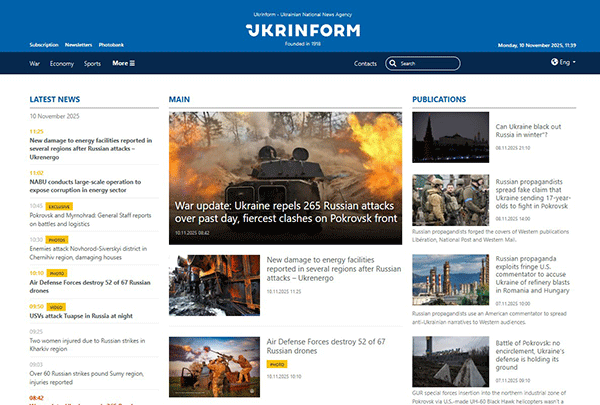Open Can Ukraine black out Russia in winter

click(x=528, y=131)
